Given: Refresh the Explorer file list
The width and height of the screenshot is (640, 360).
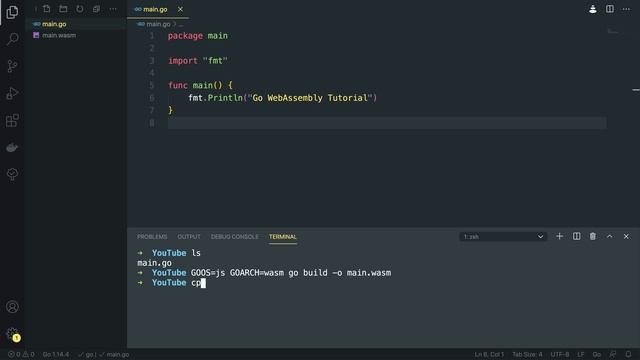Looking at the screenshot, I should (x=80, y=9).
